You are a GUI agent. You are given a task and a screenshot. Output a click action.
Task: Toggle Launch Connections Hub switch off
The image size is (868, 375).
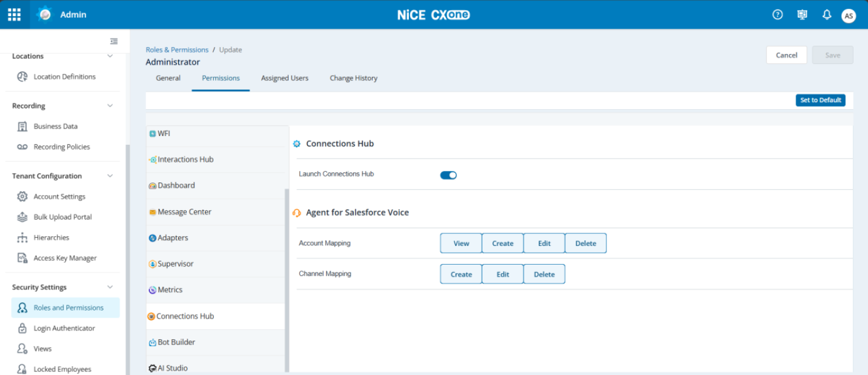coord(448,175)
